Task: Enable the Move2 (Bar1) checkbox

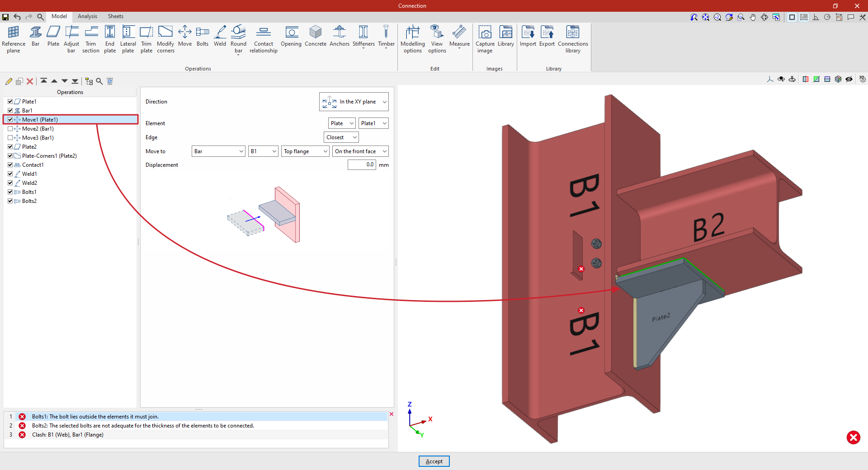Action: (10, 129)
